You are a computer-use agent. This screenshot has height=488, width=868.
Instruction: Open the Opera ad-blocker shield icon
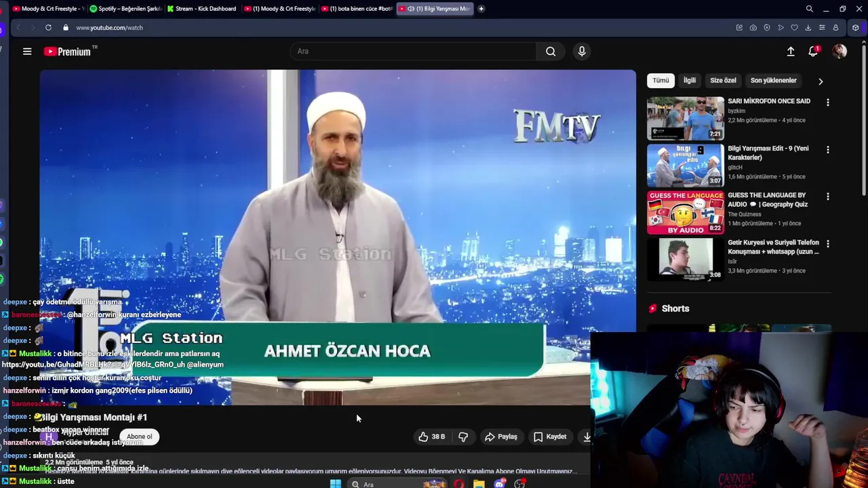(767, 28)
